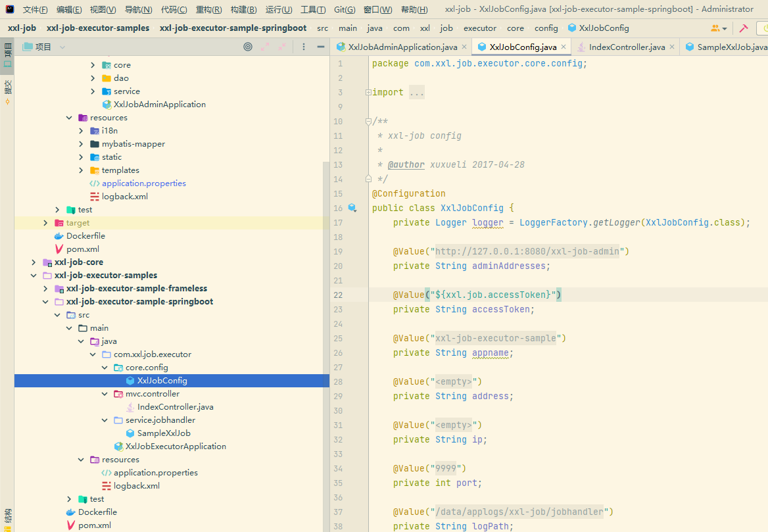768x532 pixels.
Task: Collapse the xxl-job-executor-sample-springboot module
Action: click(45, 302)
